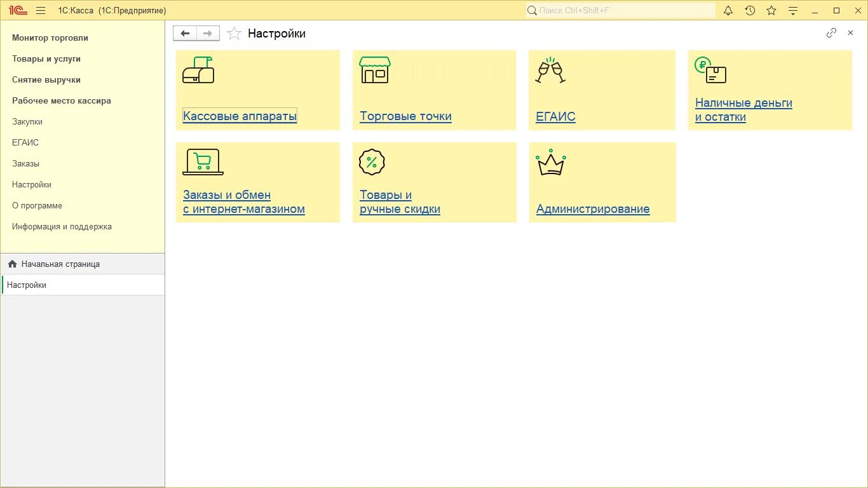The height and width of the screenshot is (488, 868).
Task: Switch to Начальная страница tab
Action: click(x=83, y=264)
